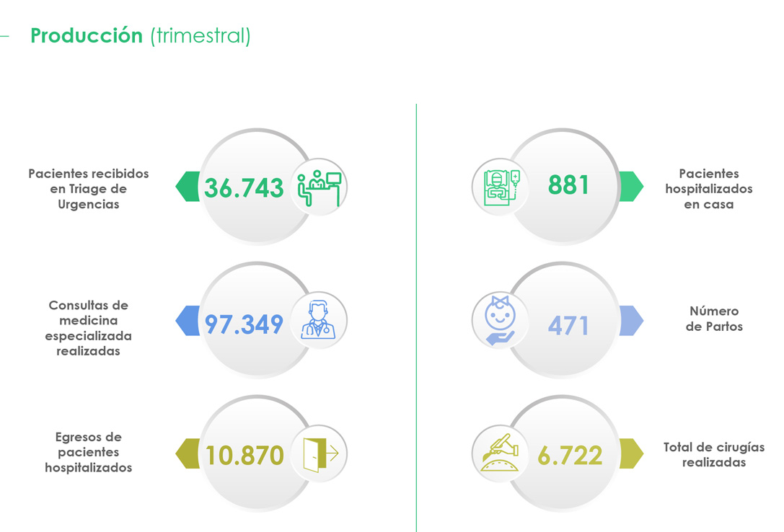Click the olive arrow beside 6.722
The height and width of the screenshot is (532, 784).
click(632, 453)
